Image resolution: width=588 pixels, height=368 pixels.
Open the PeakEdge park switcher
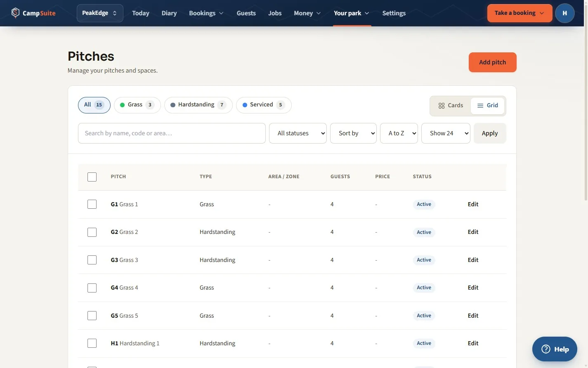[100, 13]
